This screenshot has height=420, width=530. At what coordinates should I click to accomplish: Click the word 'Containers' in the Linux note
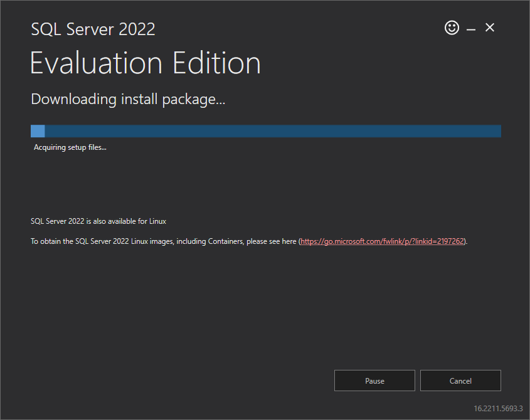(x=224, y=241)
